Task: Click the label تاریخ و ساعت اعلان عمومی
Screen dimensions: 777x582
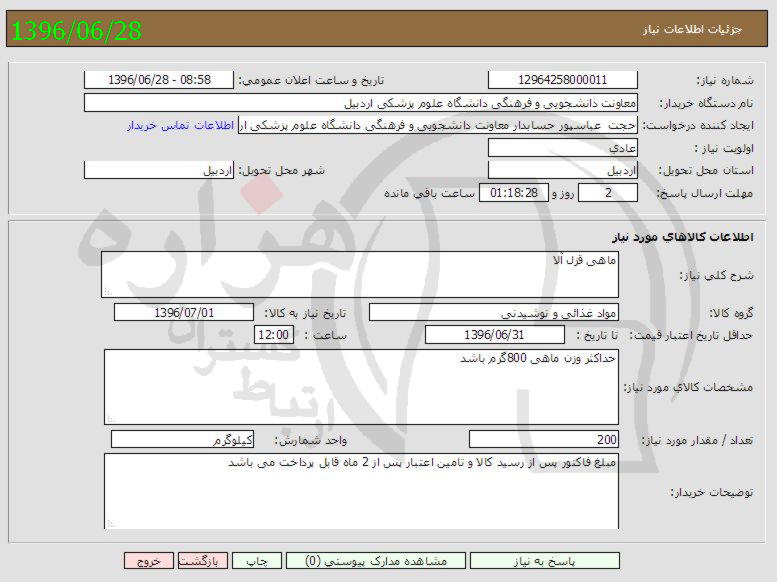Action: tap(311, 80)
